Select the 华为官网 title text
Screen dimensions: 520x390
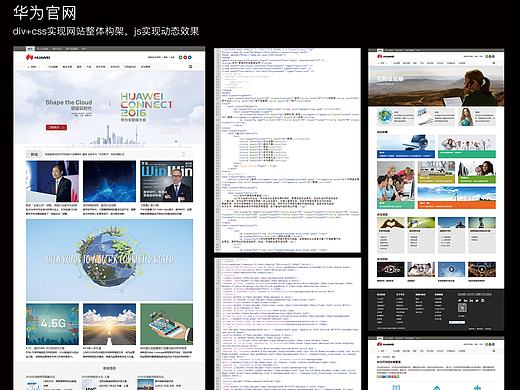tap(45, 13)
